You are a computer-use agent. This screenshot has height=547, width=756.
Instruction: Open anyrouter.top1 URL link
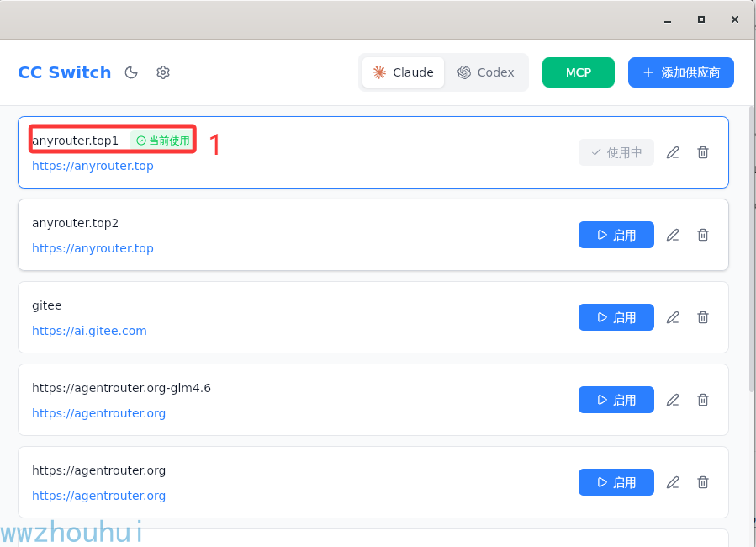(x=93, y=166)
